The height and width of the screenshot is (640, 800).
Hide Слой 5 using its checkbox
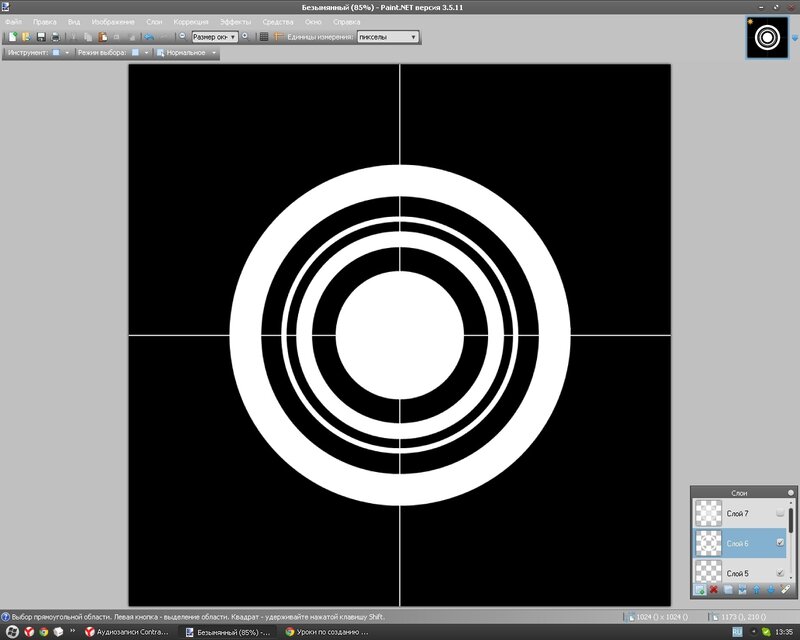click(780, 573)
